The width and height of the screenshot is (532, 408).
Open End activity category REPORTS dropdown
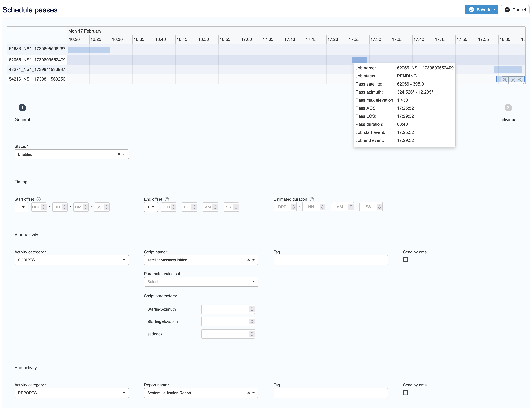coord(71,393)
